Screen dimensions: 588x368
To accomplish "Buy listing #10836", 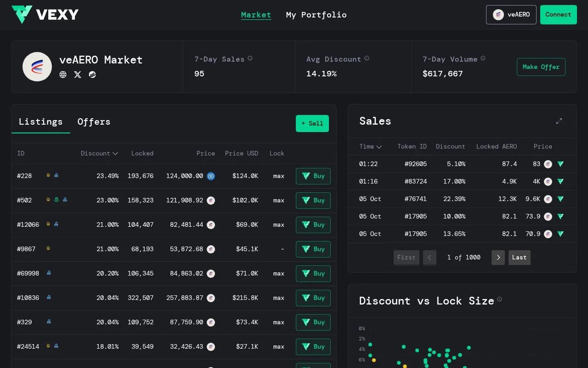I will (313, 298).
